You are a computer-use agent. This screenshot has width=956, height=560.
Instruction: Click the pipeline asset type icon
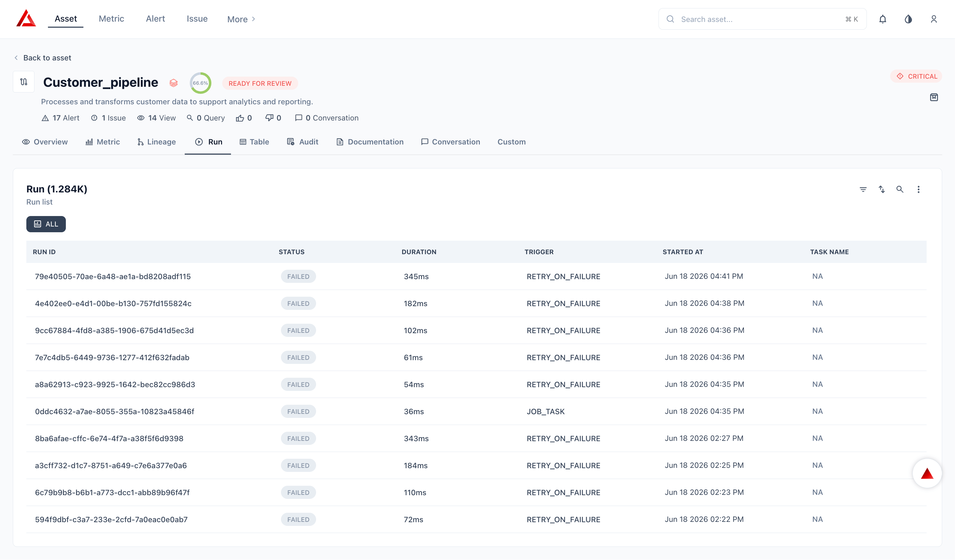click(x=24, y=82)
